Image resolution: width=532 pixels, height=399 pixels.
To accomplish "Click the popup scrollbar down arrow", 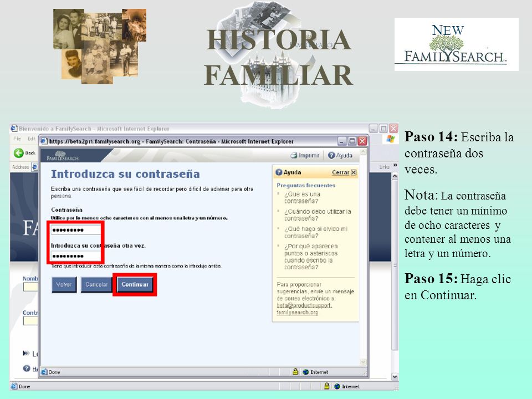I will (363, 362).
